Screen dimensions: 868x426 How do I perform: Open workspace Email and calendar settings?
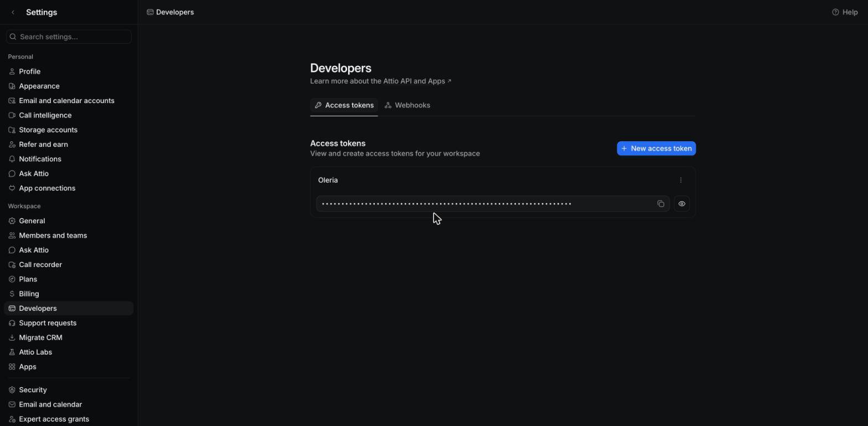coord(69,404)
